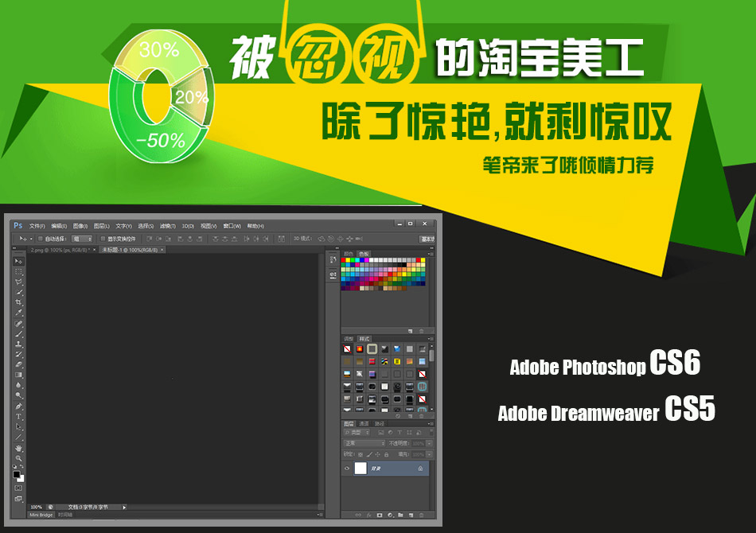Swap foreground and background colors

click(21, 467)
